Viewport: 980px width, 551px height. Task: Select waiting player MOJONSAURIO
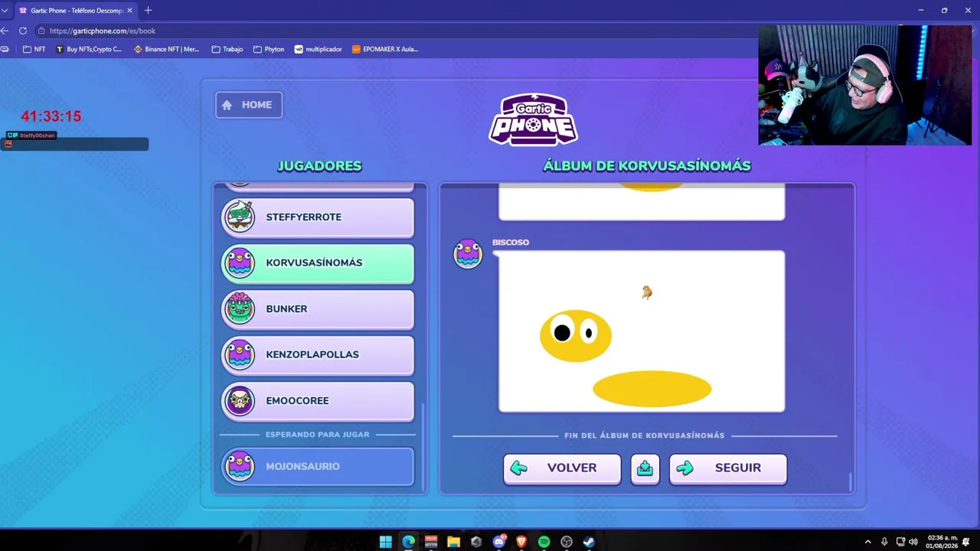318,467
